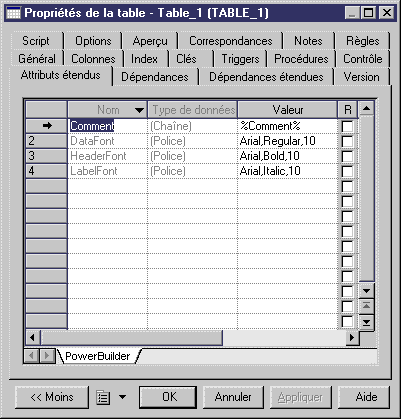Screen dimensions: 401x419
Task: Click the Nom column sort arrow
Action: [139, 110]
